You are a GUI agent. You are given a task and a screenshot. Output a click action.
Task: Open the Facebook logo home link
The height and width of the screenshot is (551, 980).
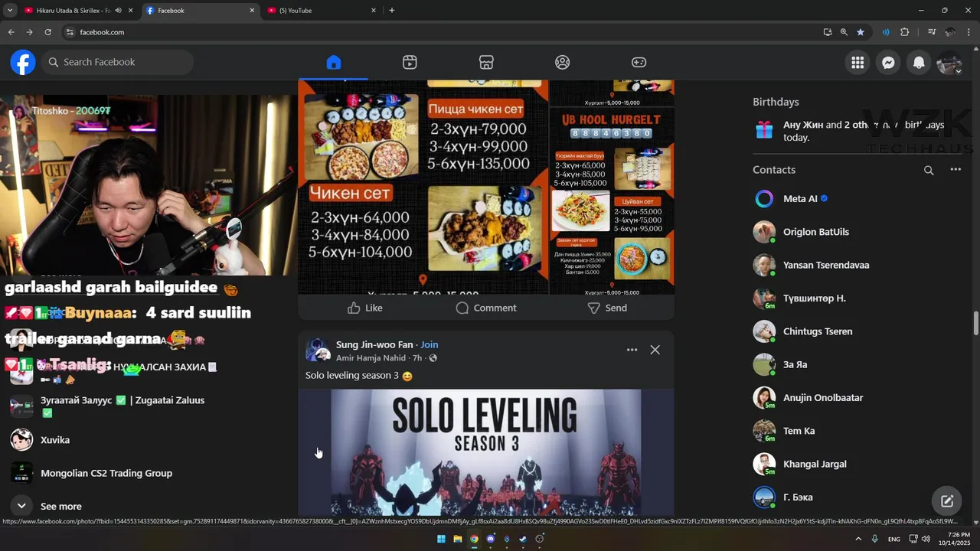[23, 62]
